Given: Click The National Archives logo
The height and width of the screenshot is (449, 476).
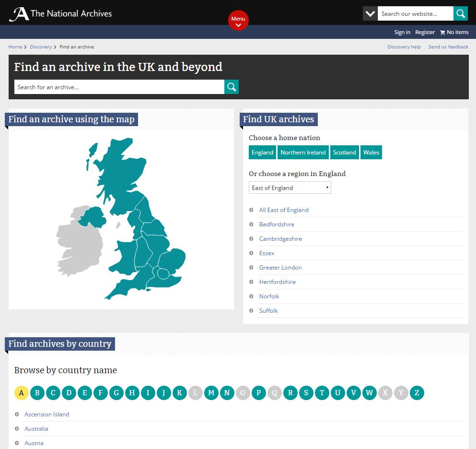Looking at the screenshot, I should [x=60, y=12].
